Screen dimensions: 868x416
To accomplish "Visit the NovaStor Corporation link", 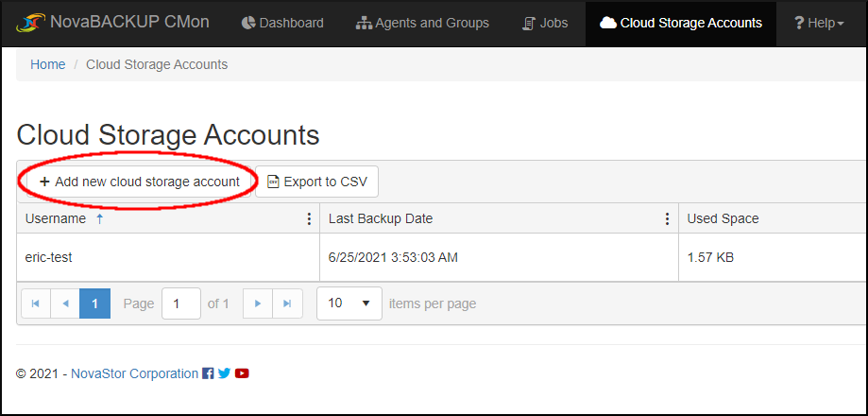I will pyautogui.click(x=134, y=373).
